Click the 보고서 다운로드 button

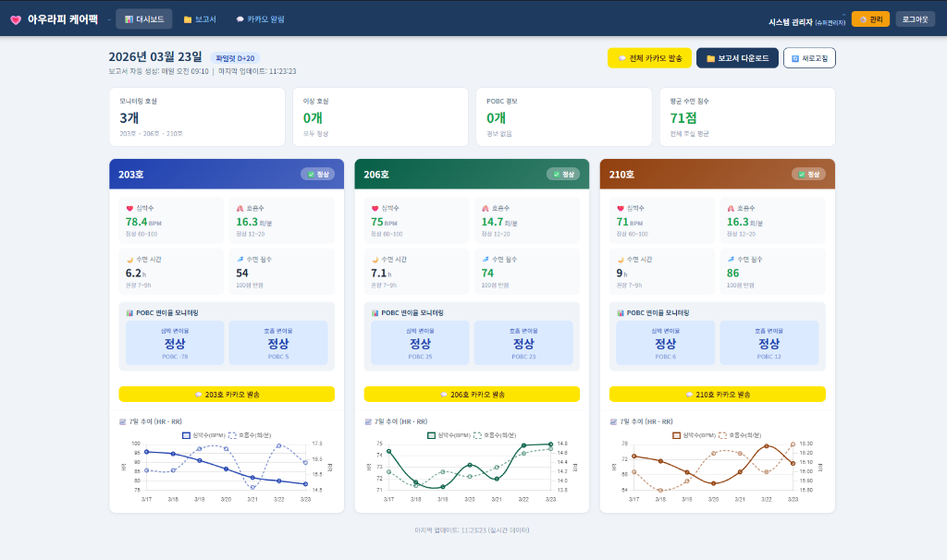pyautogui.click(x=737, y=58)
